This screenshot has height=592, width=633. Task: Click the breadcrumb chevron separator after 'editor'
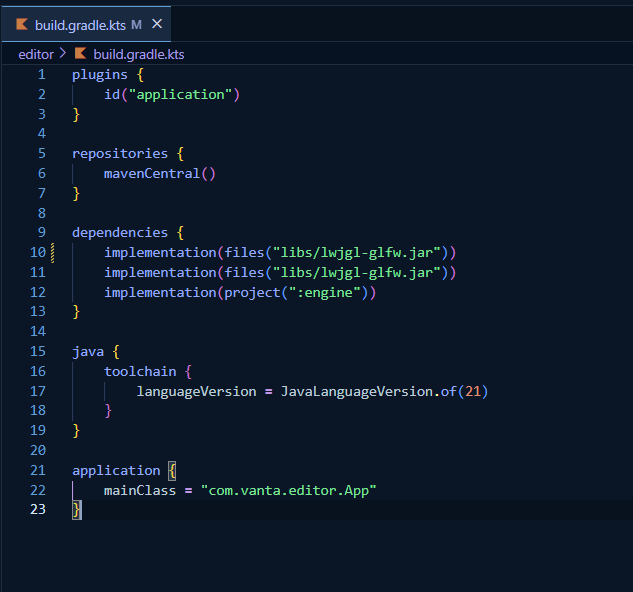[x=63, y=54]
